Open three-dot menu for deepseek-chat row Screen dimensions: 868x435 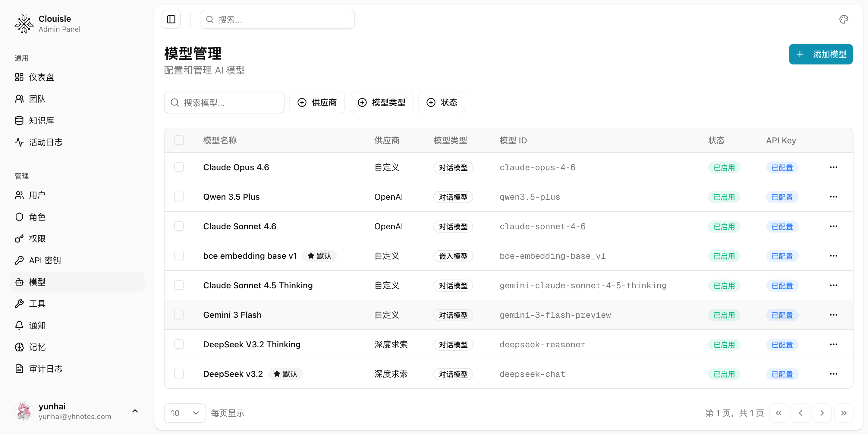coord(833,374)
